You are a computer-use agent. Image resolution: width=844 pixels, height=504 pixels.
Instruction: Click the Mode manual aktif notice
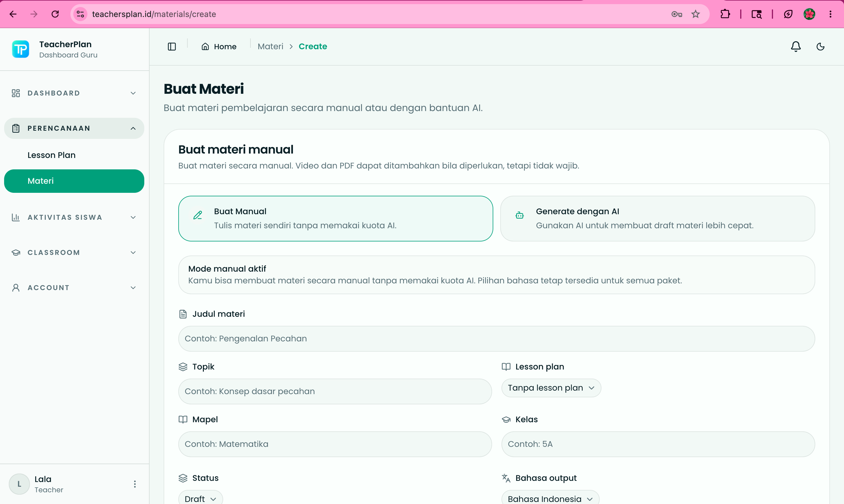(x=496, y=275)
